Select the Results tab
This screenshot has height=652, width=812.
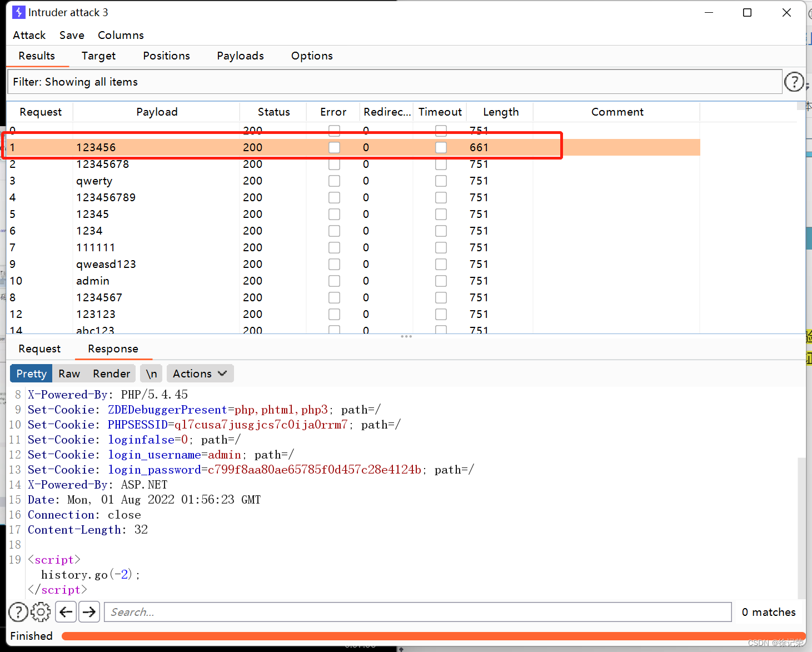point(37,56)
